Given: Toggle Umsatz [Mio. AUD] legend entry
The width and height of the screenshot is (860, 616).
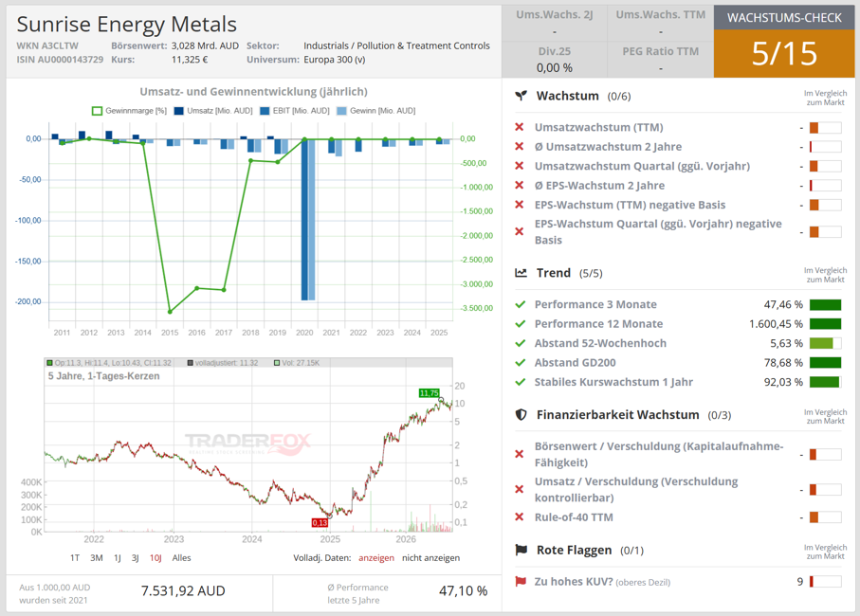Looking at the screenshot, I should tap(213, 111).
